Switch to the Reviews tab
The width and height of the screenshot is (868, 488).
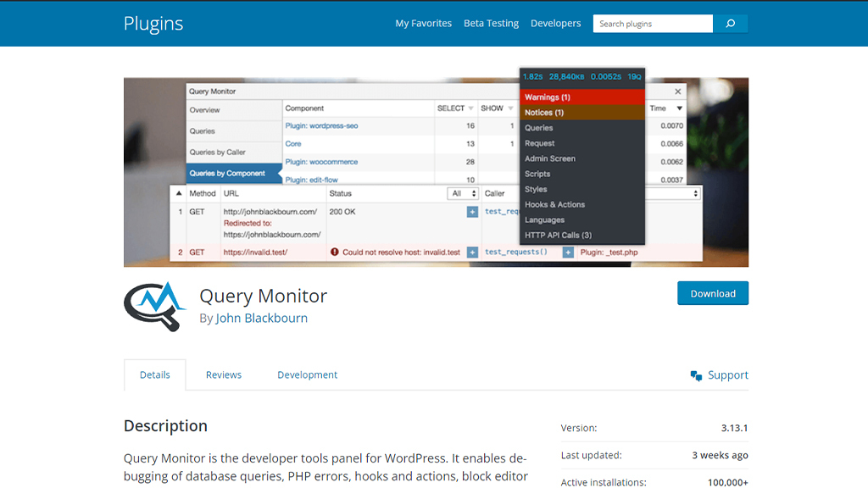point(223,374)
